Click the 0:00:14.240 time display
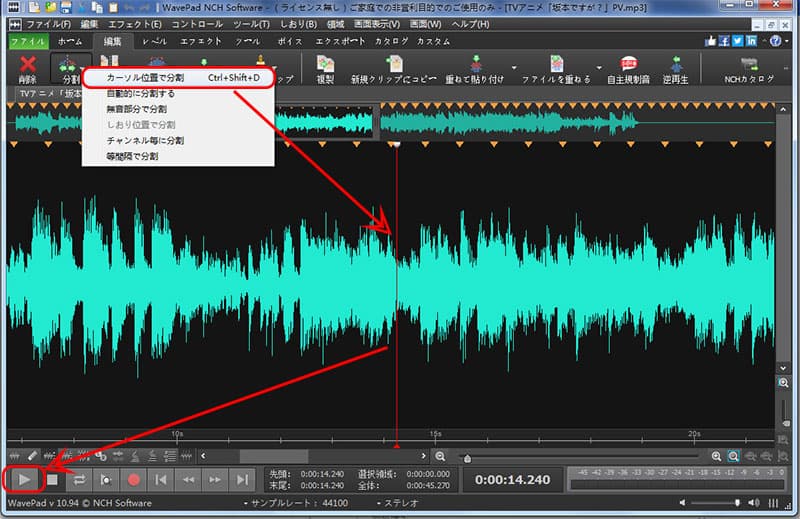Image resolution: width=800 pixels, height=519 pixels. point(512,480)
